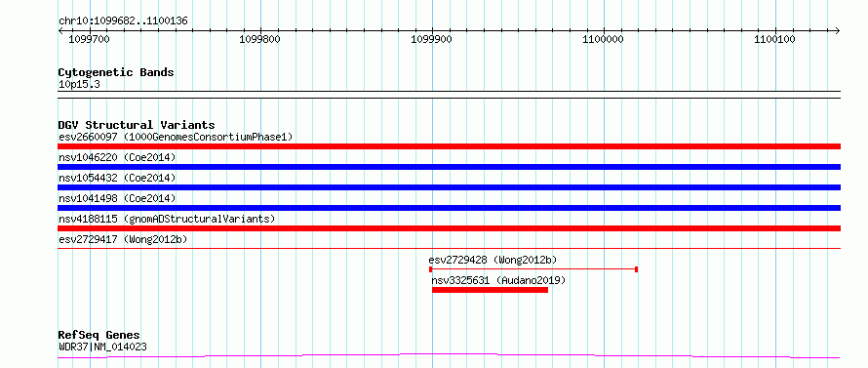Click the esv2729428 (Wong2012b) label
The height and width of the screenshot is (368, 868).
coord(493,260)
